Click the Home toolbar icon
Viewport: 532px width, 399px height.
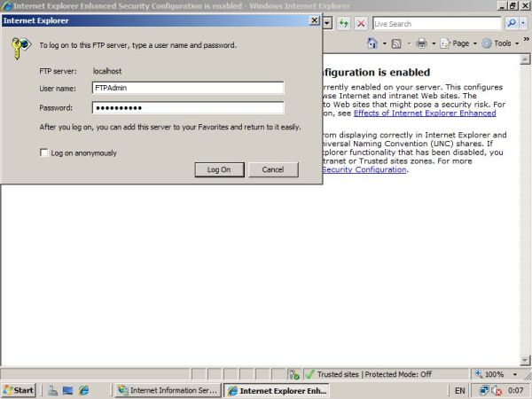[372, 43]
